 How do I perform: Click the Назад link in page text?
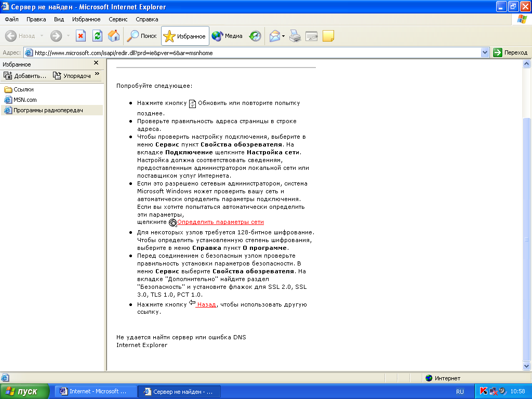point(206,304)
